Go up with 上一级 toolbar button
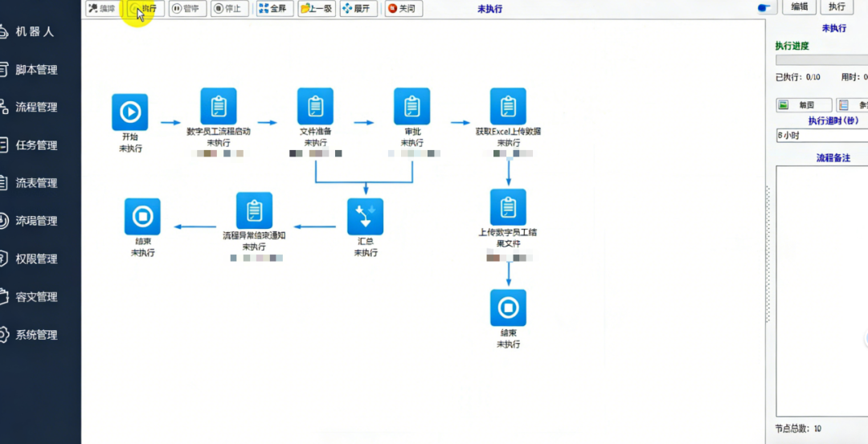 316,9
